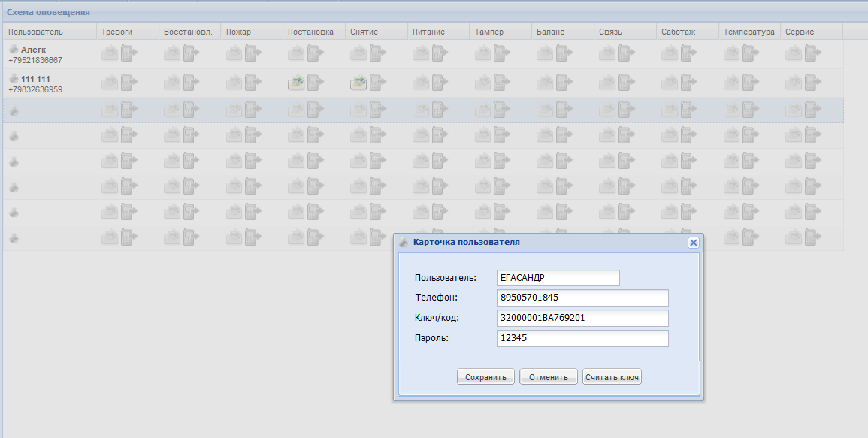The image size is (868, 438).
Task: Toggle SMS for Снятие in Алегк row
Action: [358, 53]
